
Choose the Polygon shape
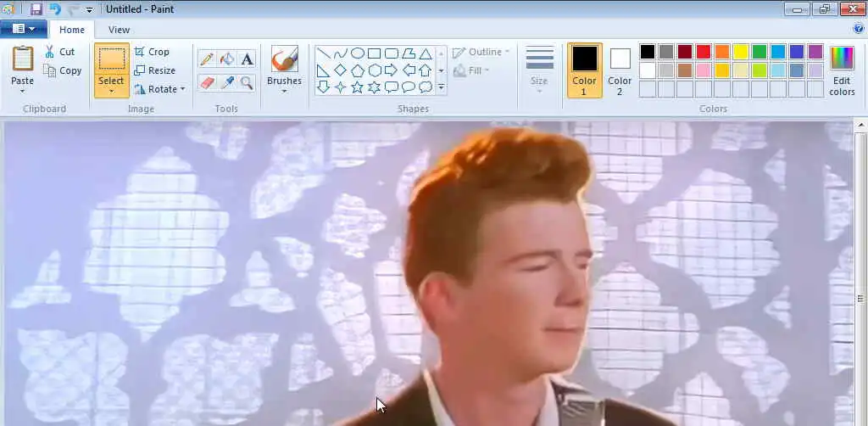tap(409, 53)
